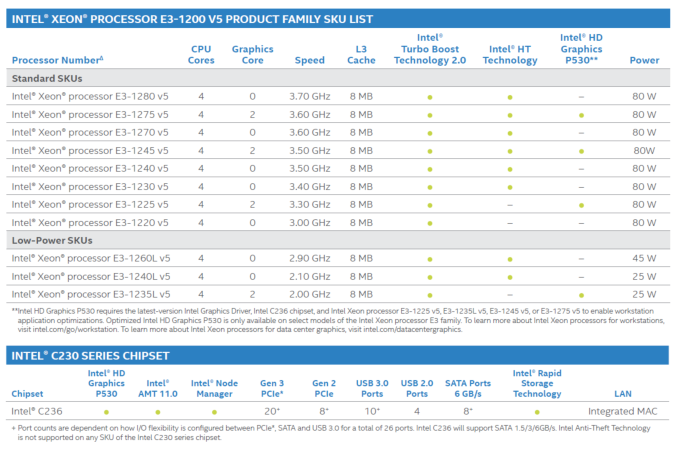Click the "8 MB" cache of E3-1280 v5
The width and height of the screenshot is (678, 450).
361,96
